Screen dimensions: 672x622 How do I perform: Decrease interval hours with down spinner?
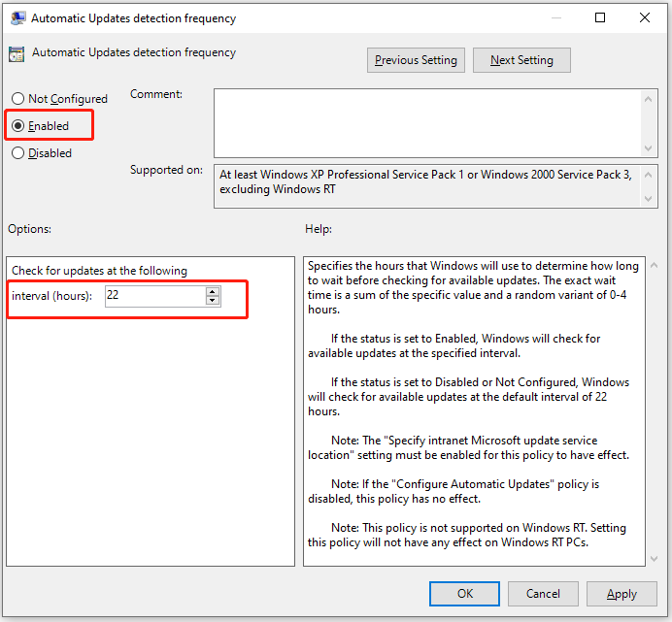(213, 301)
